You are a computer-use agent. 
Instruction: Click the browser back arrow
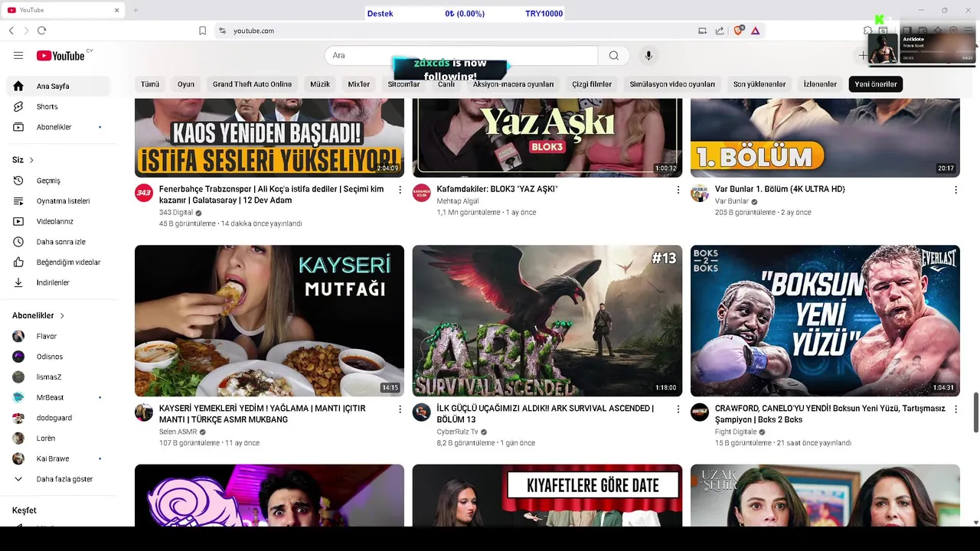click(11, 31)
